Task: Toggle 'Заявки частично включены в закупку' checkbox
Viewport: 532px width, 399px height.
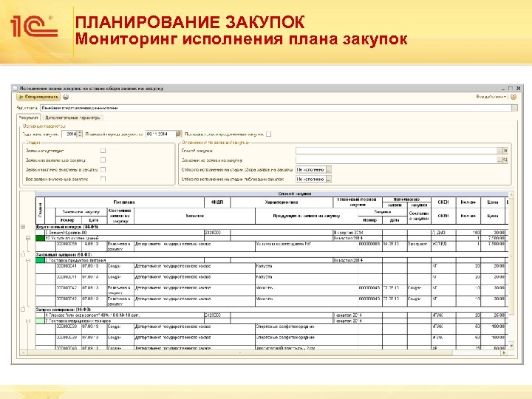Action: point(103,169)
